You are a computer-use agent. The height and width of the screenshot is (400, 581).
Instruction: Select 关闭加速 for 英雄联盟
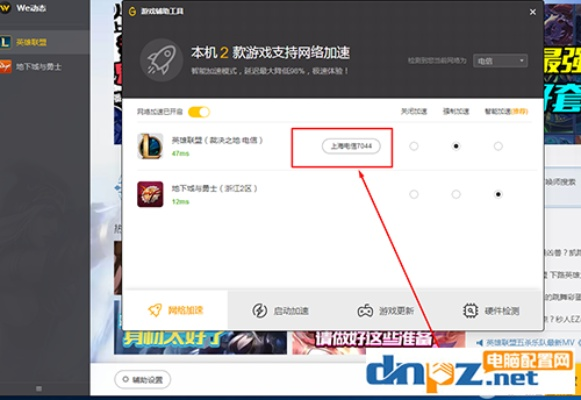point(414,146)
